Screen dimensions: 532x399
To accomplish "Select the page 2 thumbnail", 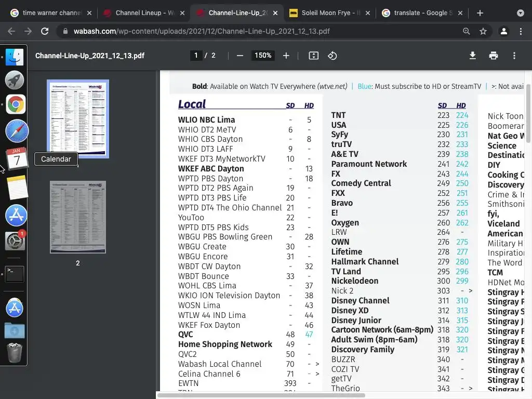I will (78, 217).
